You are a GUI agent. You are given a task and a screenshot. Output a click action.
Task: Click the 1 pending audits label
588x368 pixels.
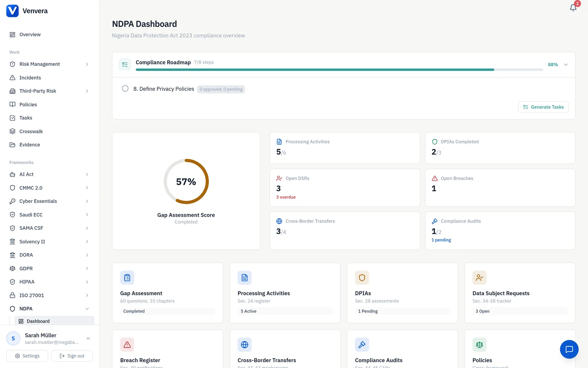[441, 240]
